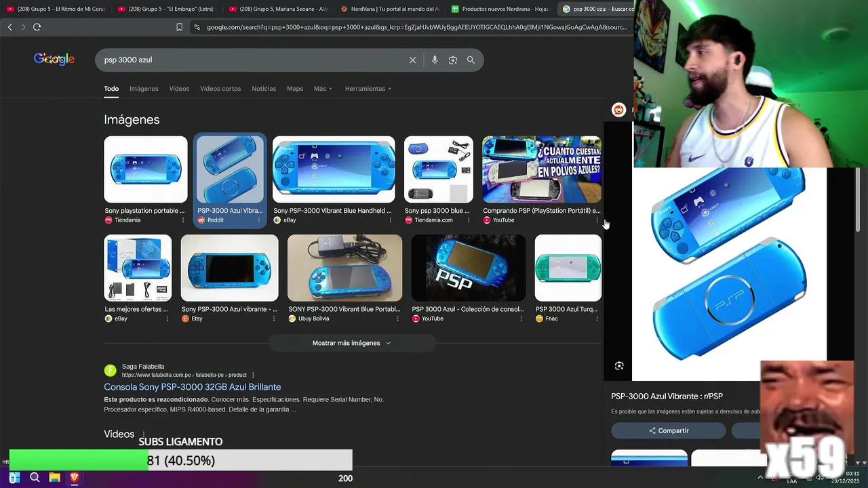
Task: Click the LAA language indicator in tray
Action: click(x=792, y=481)
